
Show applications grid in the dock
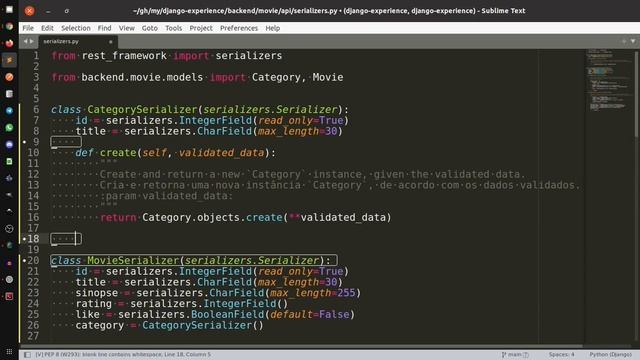point(9,351)
